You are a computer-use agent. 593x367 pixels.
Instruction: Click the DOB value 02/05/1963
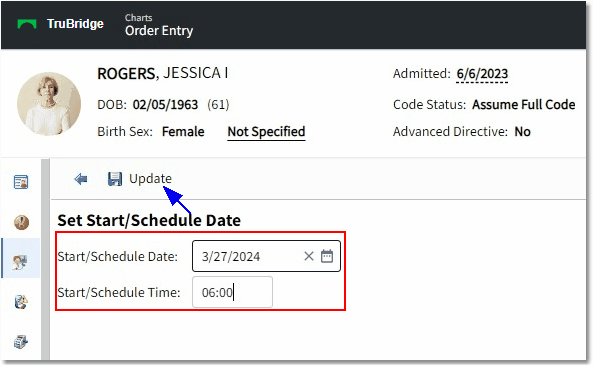(165, 104)
